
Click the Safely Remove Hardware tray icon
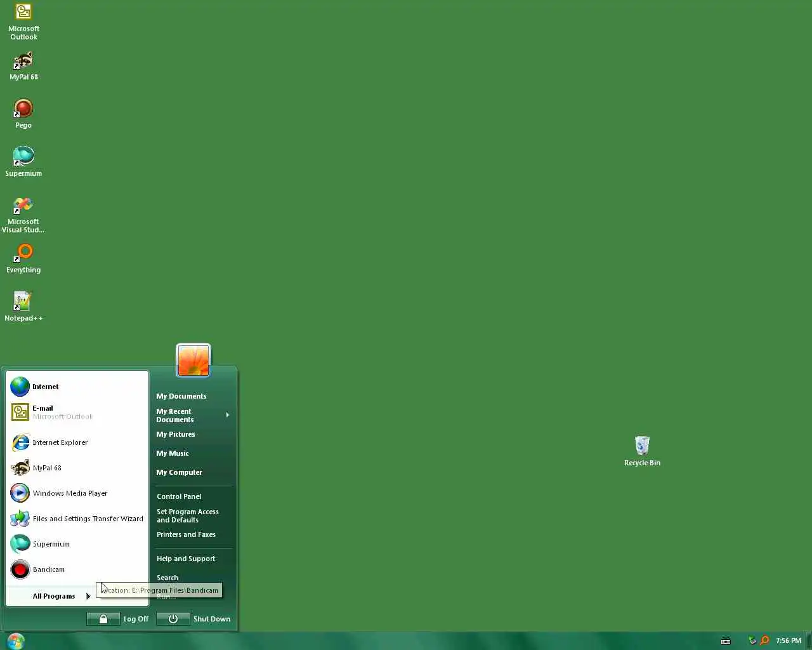pos(752,641)
